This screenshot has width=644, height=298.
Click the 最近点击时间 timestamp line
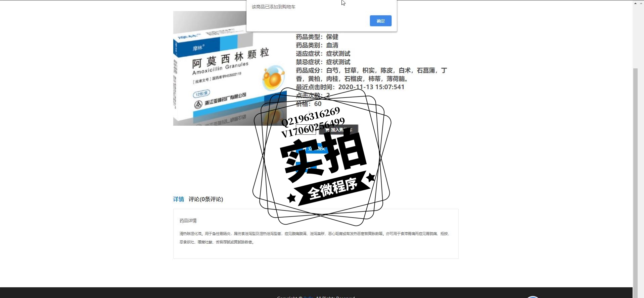tap(350, 87)
